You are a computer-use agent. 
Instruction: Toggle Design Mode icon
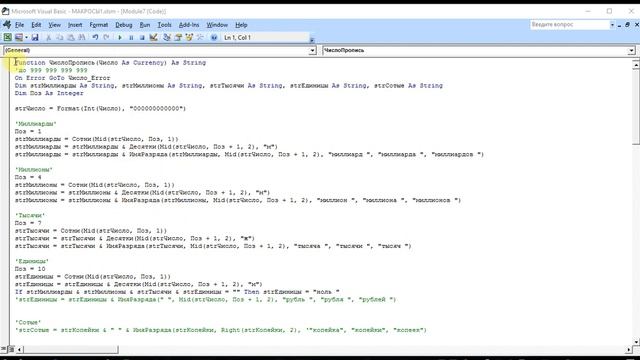pos(153,38)
